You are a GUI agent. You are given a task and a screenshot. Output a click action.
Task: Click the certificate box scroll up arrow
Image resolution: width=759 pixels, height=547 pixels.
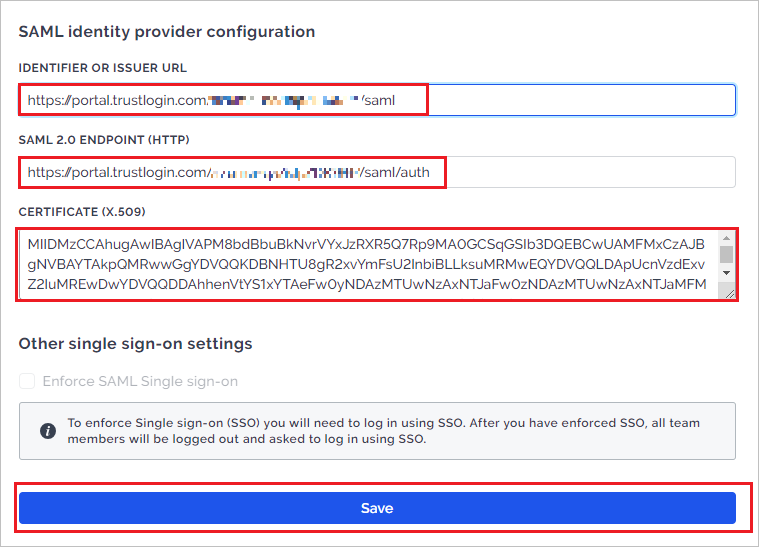click(x=726, y=238)
